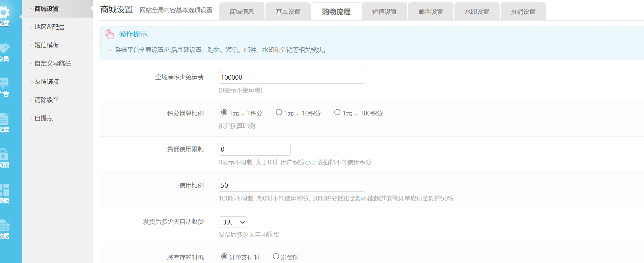Screen dimensions: 644x263
Task: Open the 3天 auto-receipt days dropdown
Action: click(233, 222)
